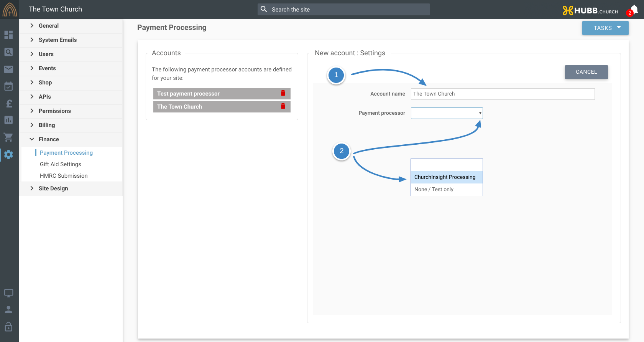Open the pound sign finance icon
The height and width of the screenshot is (342, 644).
[8, 103]
